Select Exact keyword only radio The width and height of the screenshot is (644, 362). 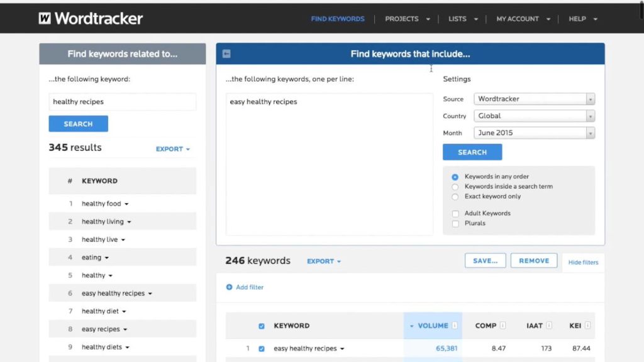pos(455,197)
